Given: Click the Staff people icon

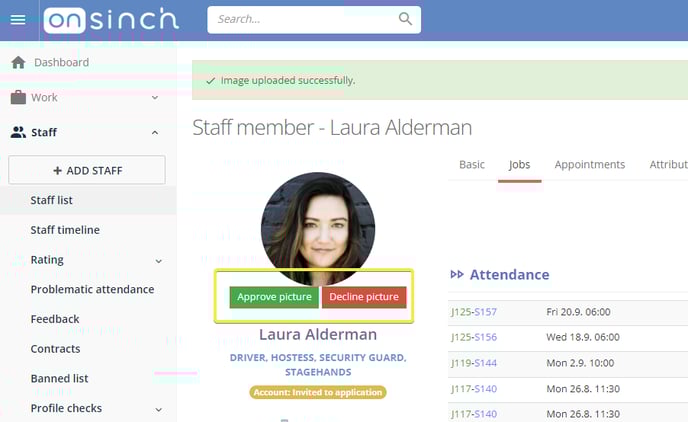Looking at the screenshot, I should coord(18,132).
